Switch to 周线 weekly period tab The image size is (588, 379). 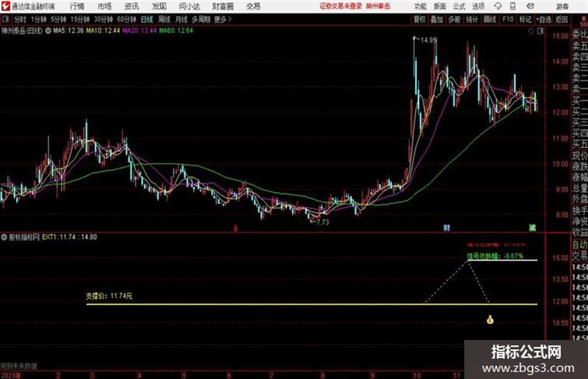(x=164, y=19)
